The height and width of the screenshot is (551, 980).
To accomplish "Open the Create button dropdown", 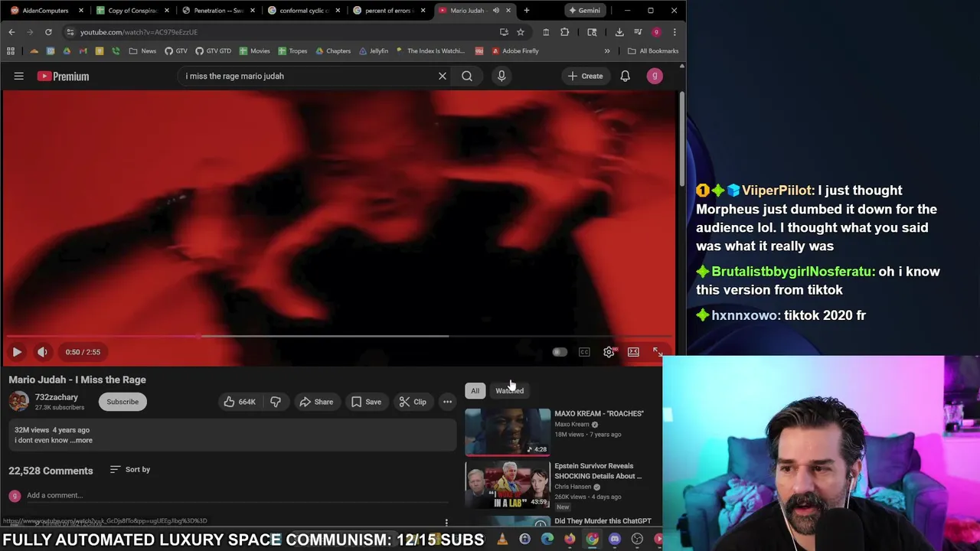I will point(586,76).
